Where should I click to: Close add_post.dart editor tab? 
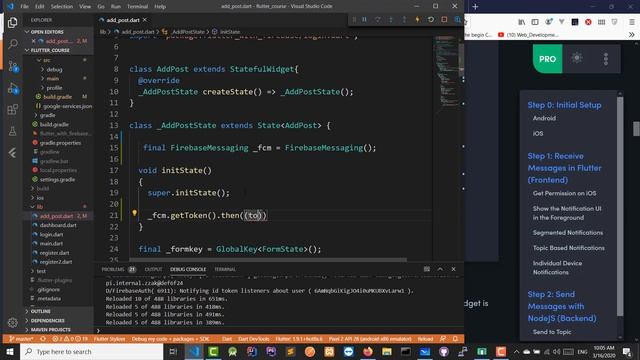pyautogui.click(x=145, y=20)
